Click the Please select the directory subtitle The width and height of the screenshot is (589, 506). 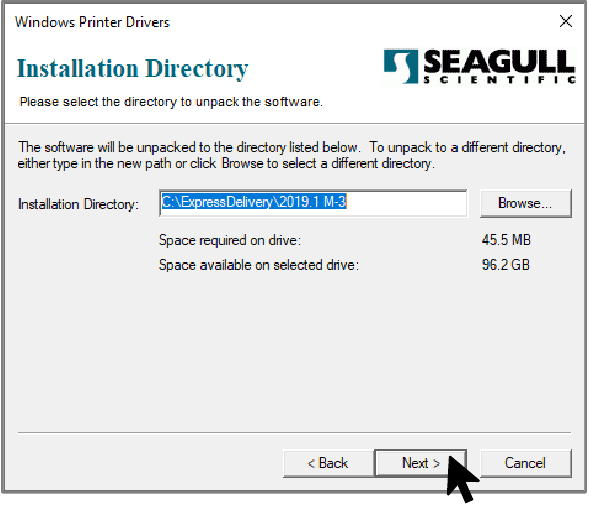point(171,102)
